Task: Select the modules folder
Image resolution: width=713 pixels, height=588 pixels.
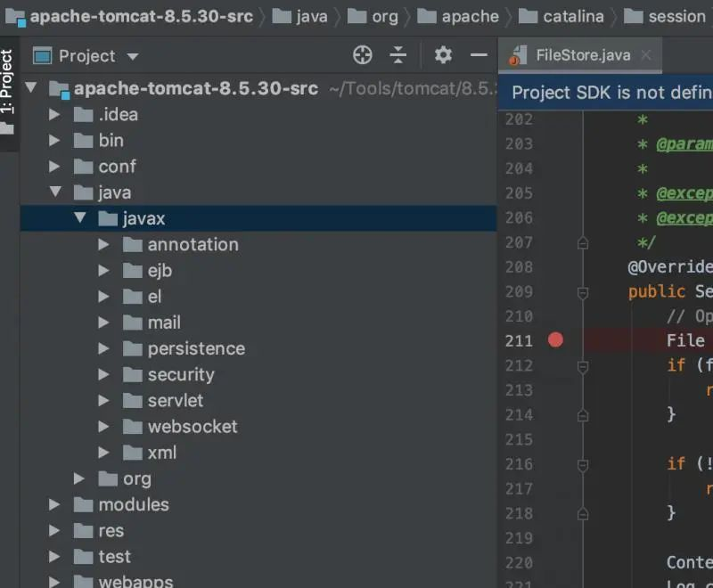Action: (x=121, y=505)
